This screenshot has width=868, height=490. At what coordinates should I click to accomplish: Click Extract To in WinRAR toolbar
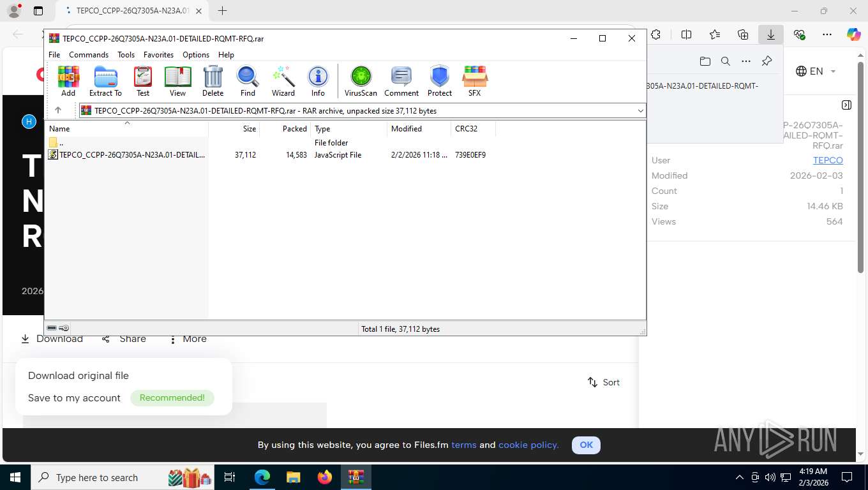[x=105, y=81]
